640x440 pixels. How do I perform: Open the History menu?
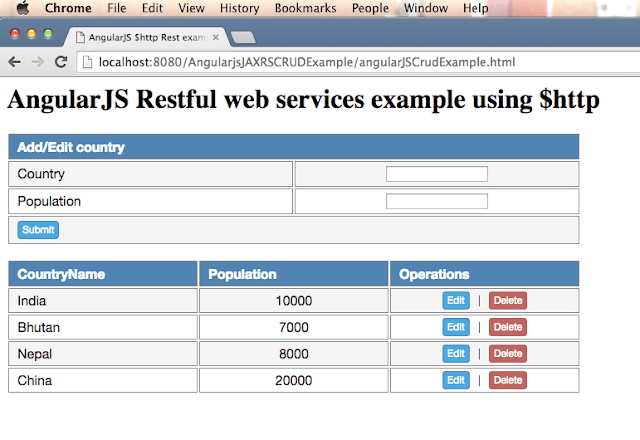coord(240,8)
